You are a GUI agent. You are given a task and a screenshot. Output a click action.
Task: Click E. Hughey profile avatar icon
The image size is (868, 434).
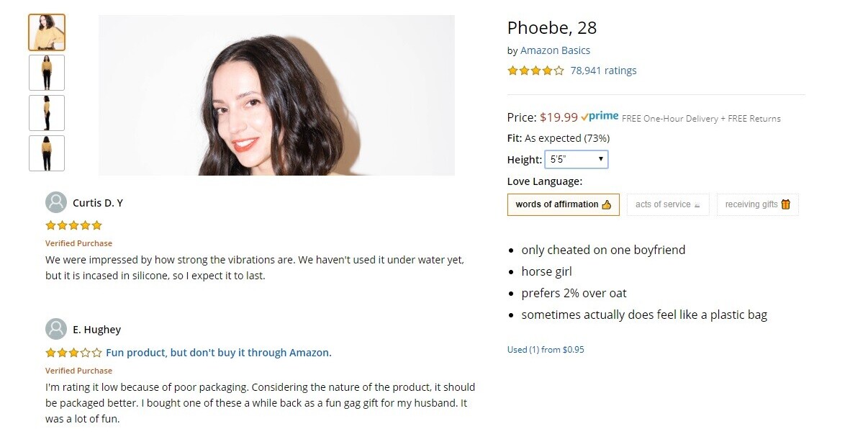pyautogui.click(x=56, y=329)
